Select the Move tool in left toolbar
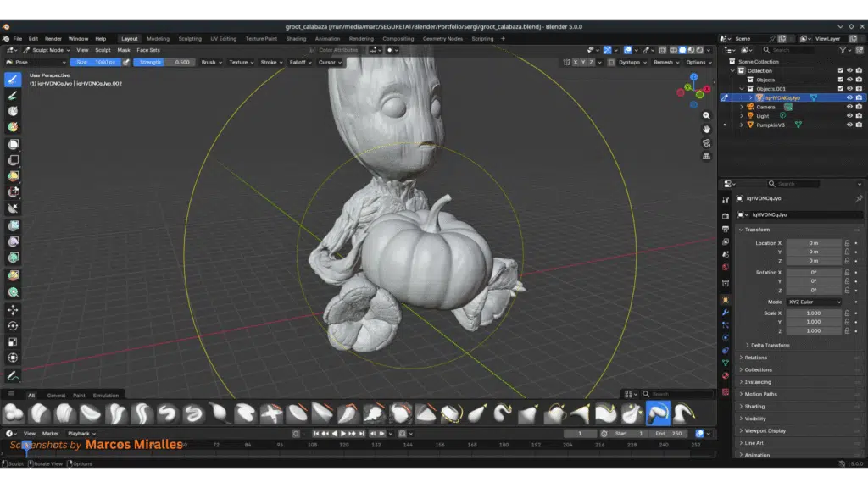Image resolution: width=868 pixels, height=488 pixels. click(13, 310)
